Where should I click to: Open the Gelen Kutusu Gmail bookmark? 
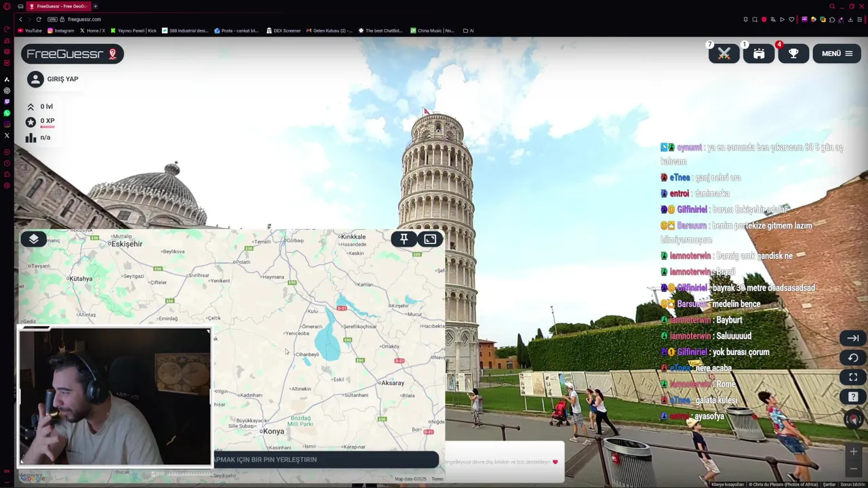click(330, 30)
